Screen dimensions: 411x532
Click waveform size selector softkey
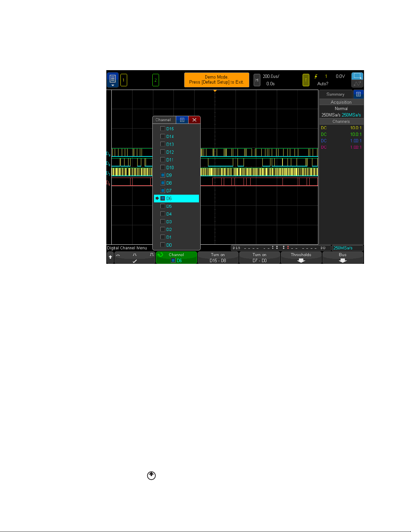point(135,257)
